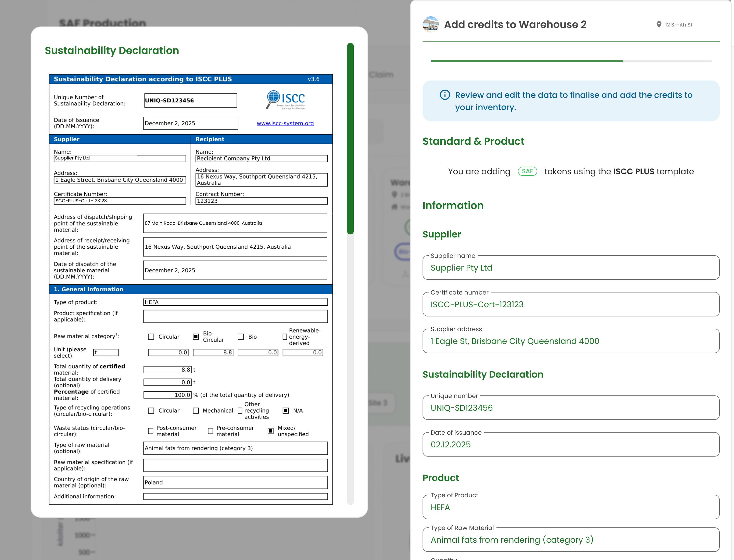
Task: Click the green progress bar at top
Action: point(526,61)
